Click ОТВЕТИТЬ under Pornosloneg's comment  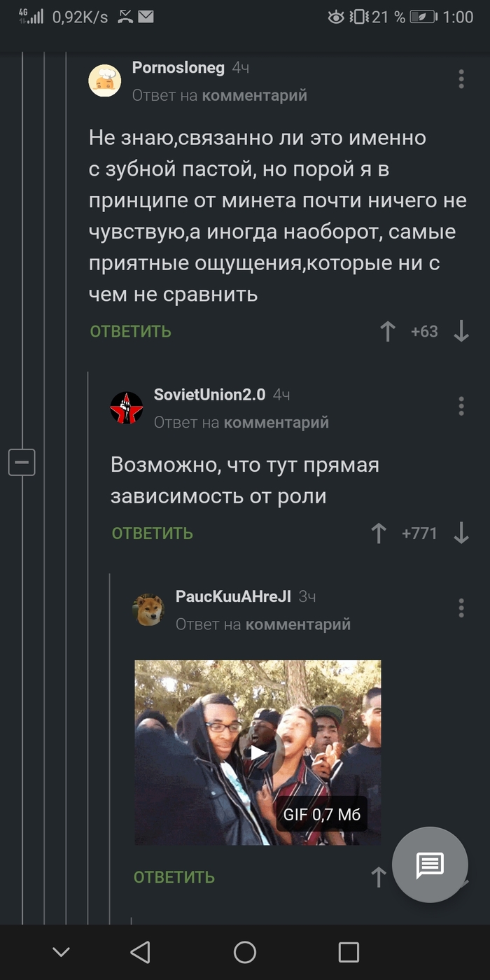(x=130, y=331)
